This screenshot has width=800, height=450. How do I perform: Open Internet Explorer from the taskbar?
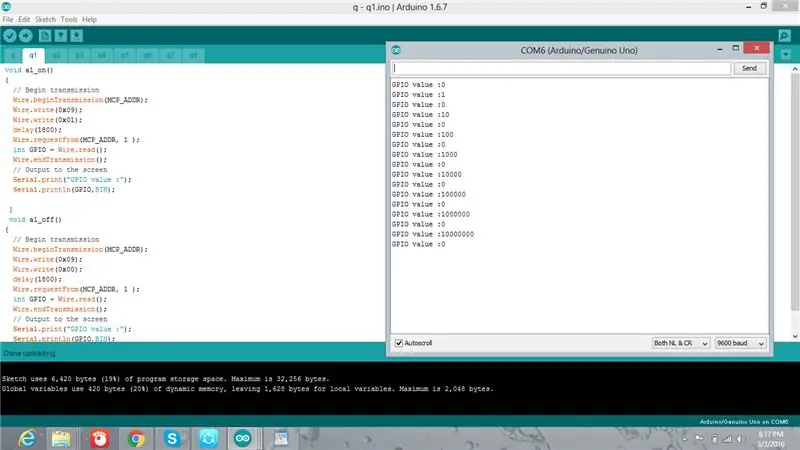pos(27,438)
